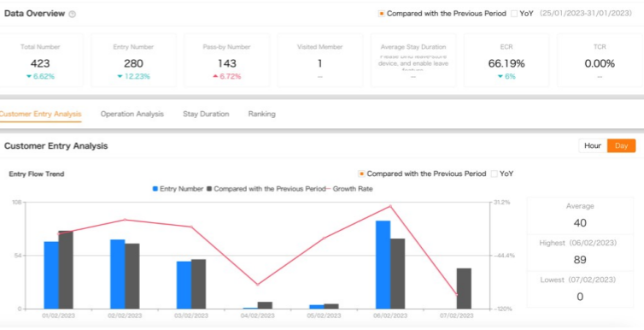644x330 pixels.
Task: Toggle the blue Entry Number legend marker
Action: [x=155, y=189]
